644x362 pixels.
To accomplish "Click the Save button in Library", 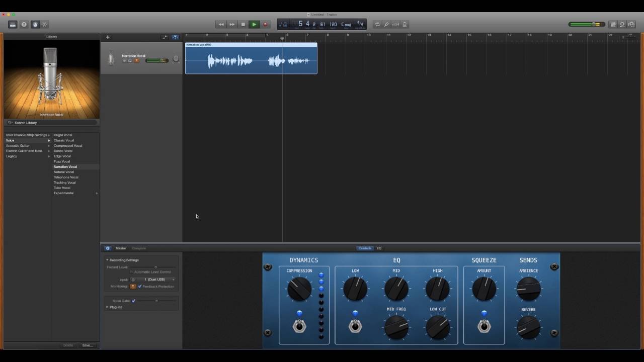I will [88, 345].
